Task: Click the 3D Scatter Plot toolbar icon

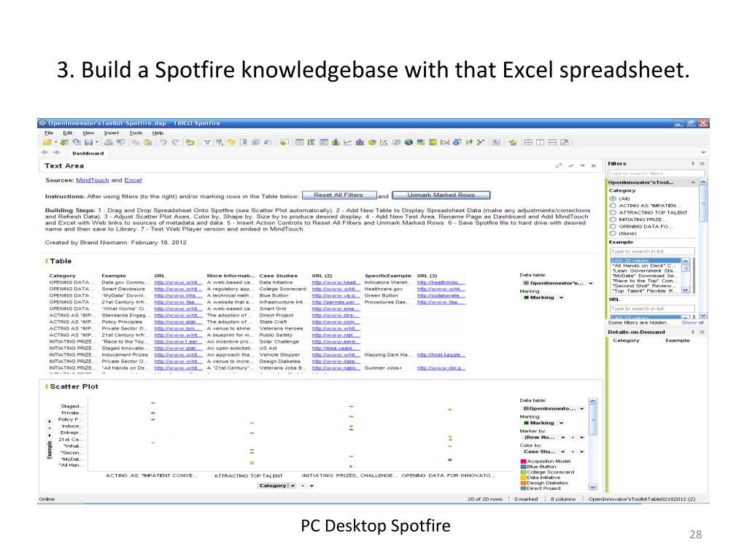Action: 396,142
